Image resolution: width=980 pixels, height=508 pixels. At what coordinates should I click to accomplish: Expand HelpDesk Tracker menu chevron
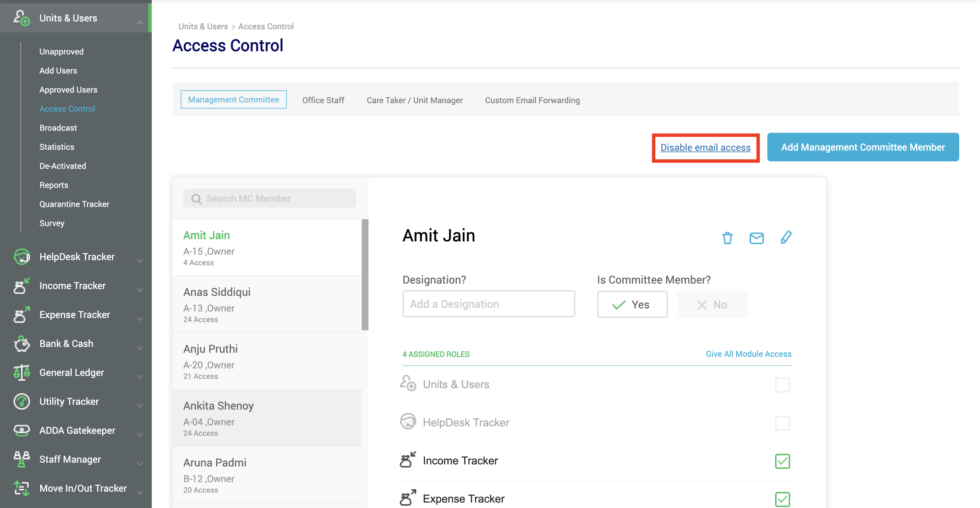[x=140, y=261]
